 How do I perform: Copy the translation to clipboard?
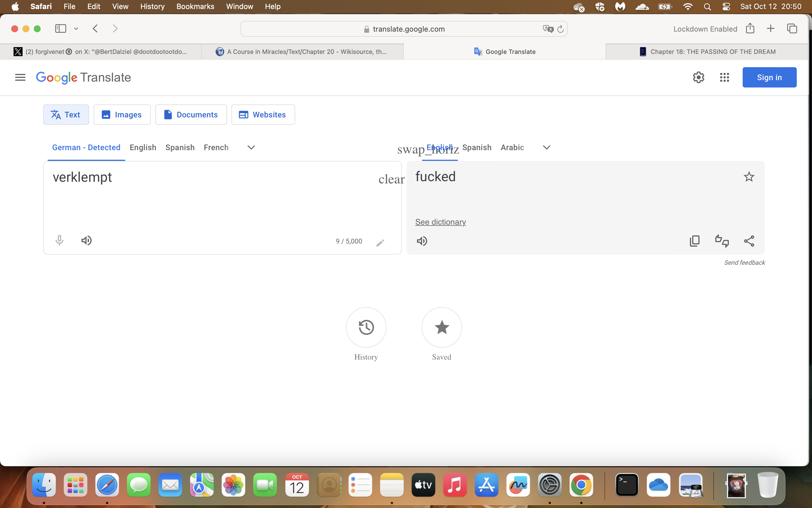694,241
